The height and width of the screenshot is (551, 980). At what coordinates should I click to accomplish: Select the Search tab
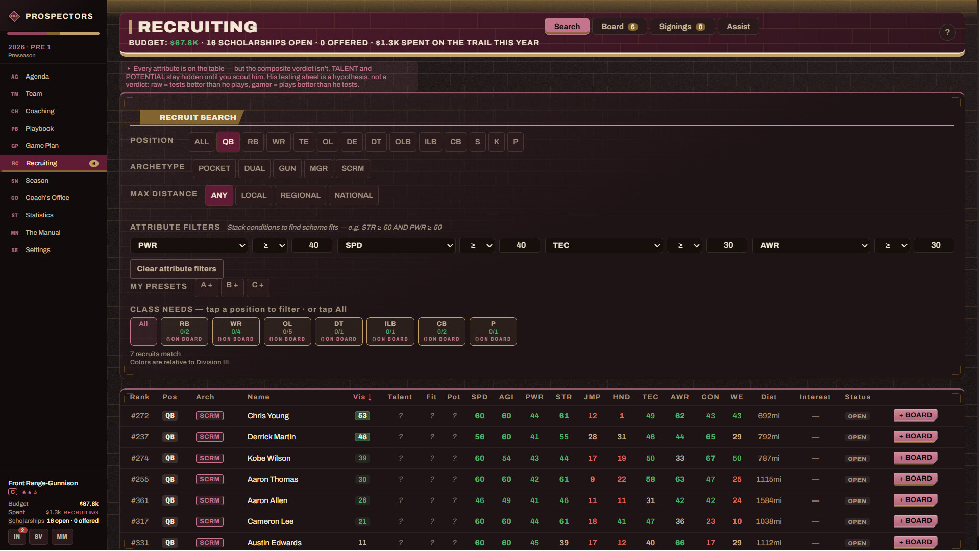(567, 27)
